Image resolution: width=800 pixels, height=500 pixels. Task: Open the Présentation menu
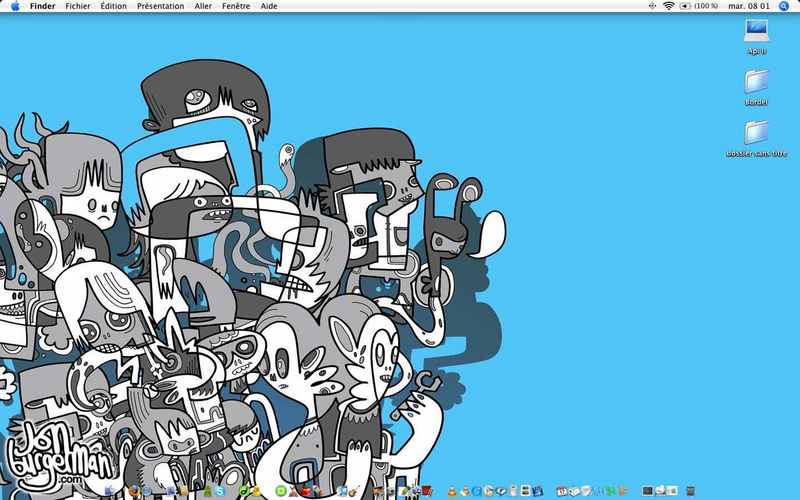(x=160, y=6)
